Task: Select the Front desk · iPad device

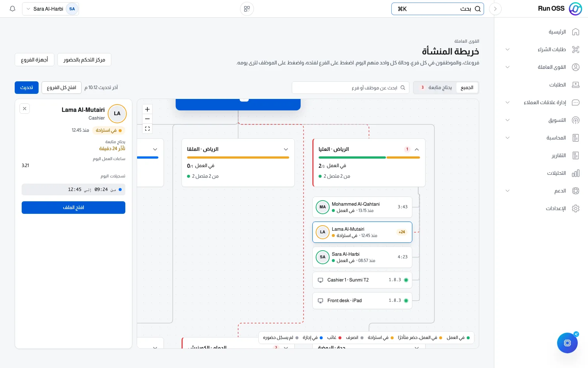Action: coord(362,301)
